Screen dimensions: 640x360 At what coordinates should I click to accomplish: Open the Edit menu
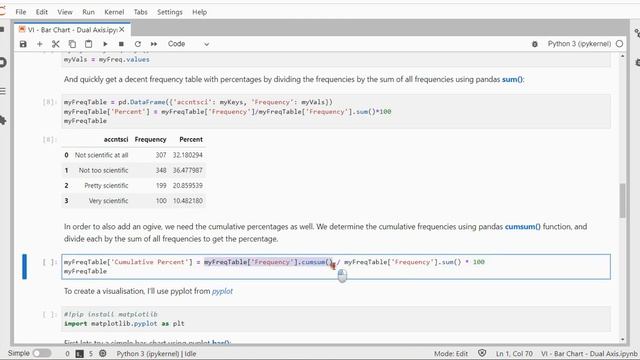pos(42,12)
